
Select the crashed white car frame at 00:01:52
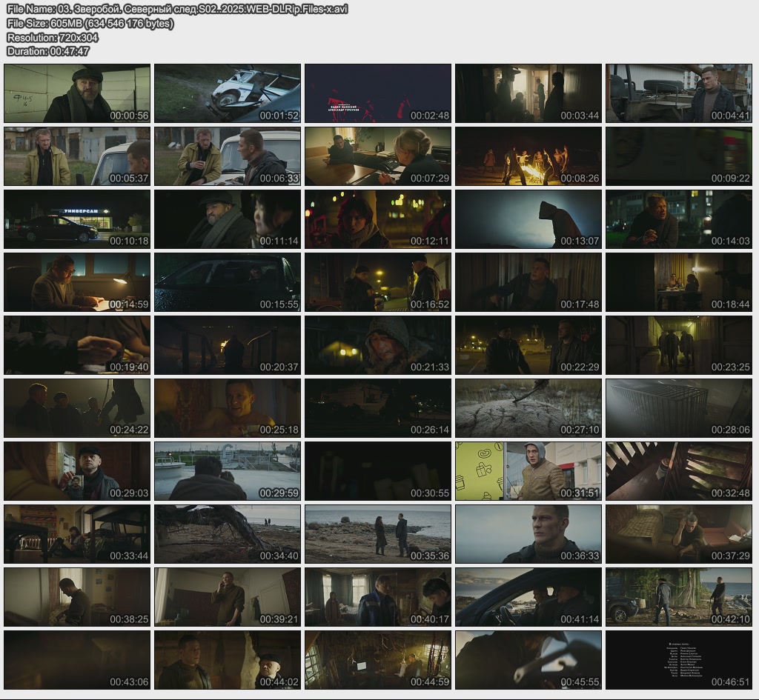pos(228,93)
